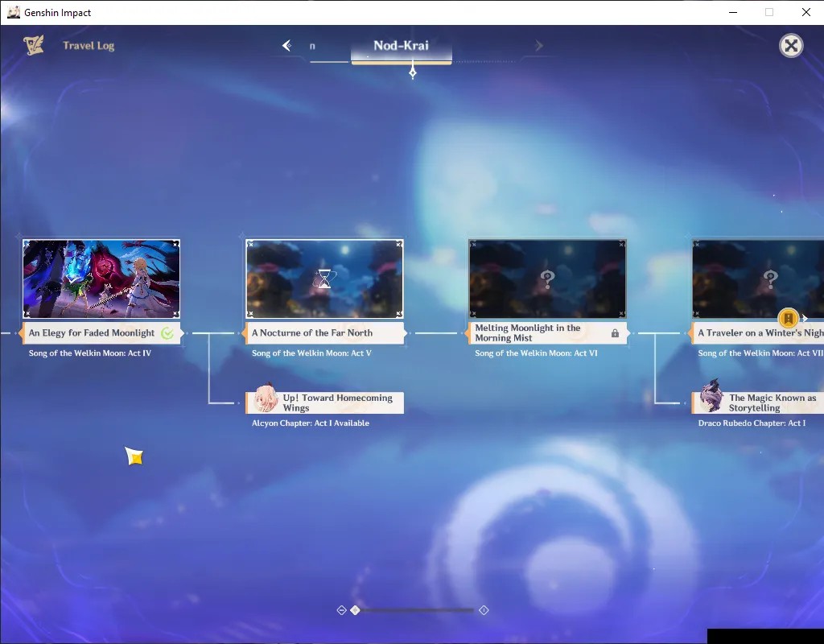Select the Nod-Krai tab
Image resolution: width=824 pixels, height=644 pixels.
click(x=401, y=47)
